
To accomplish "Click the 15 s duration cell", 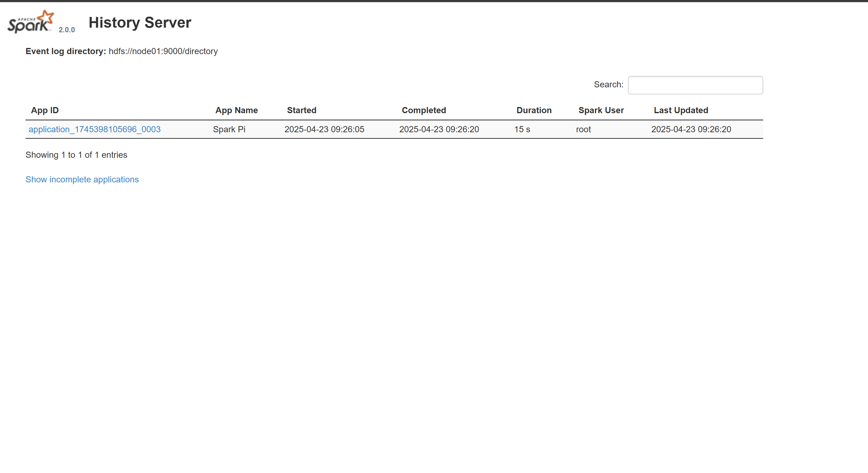I will tap(522, 129).
